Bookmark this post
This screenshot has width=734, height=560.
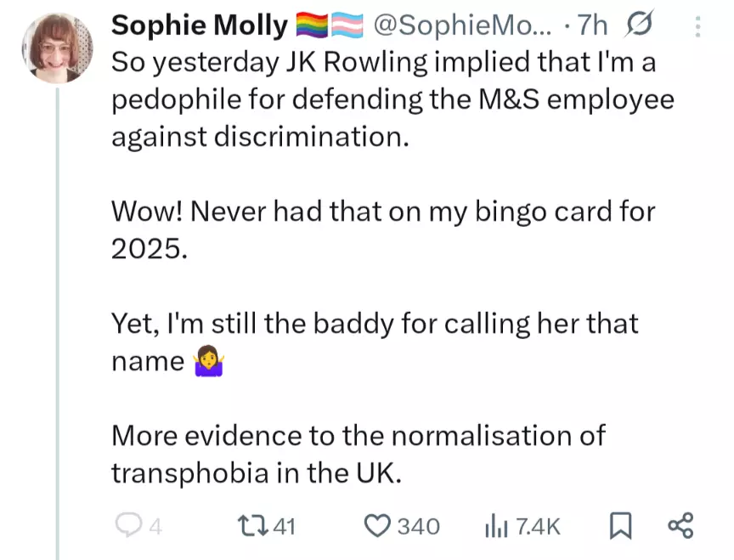pyautogui.click(x=621, y=527)
